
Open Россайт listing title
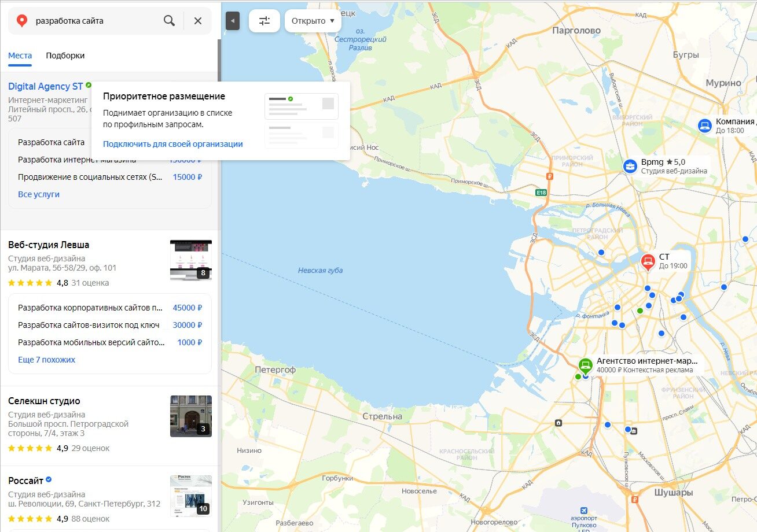pyautogui.click(x=25, y=481)
